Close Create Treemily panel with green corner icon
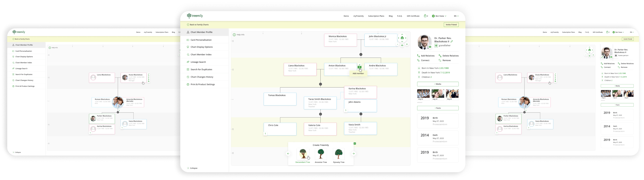The image size is (644, 180). [x=355, y=144]
